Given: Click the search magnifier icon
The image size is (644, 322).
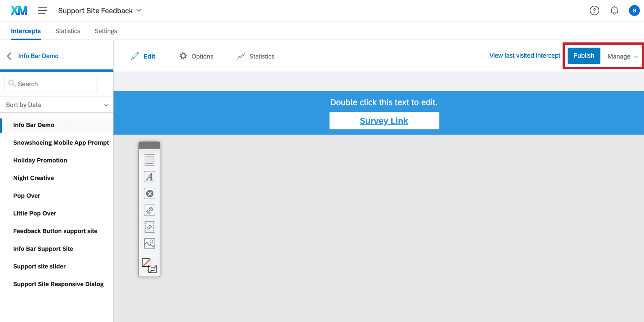Looking at the screenshot, I should tap(12, 83).
